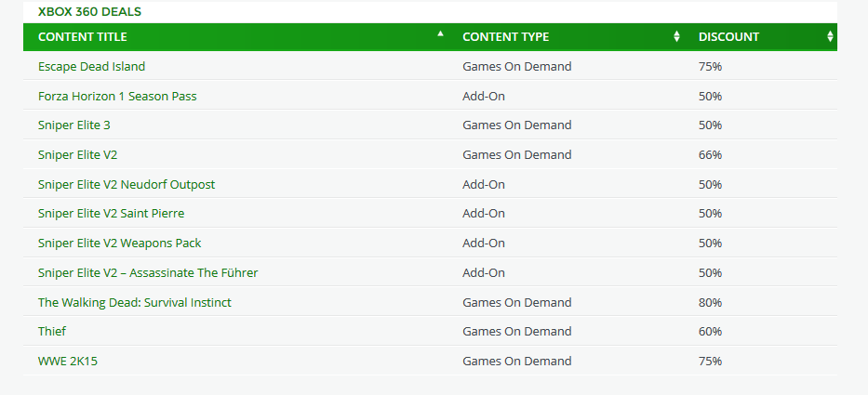868x395 pixels.
Task: Open Sniper Elite V2 Saint Pierre add-on
Action: [x=111, y=213]
